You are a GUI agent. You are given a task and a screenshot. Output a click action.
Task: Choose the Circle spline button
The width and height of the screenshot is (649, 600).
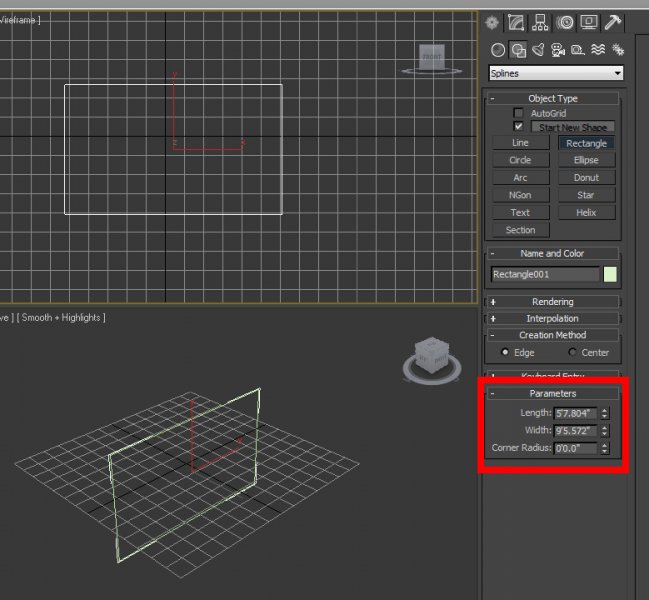(x=521, y=160)
